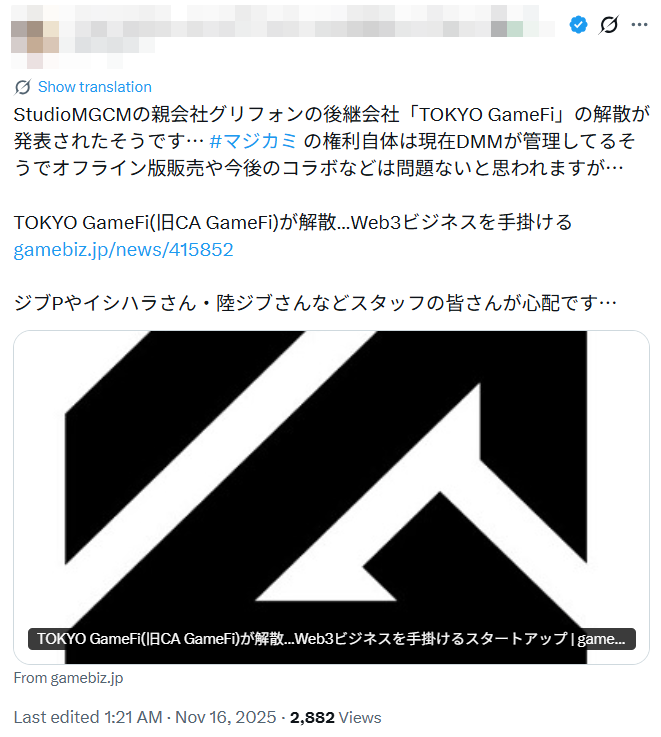661x737 pixels.
Task: Open the author's blurred profile avatar
Action: point(35,37)
